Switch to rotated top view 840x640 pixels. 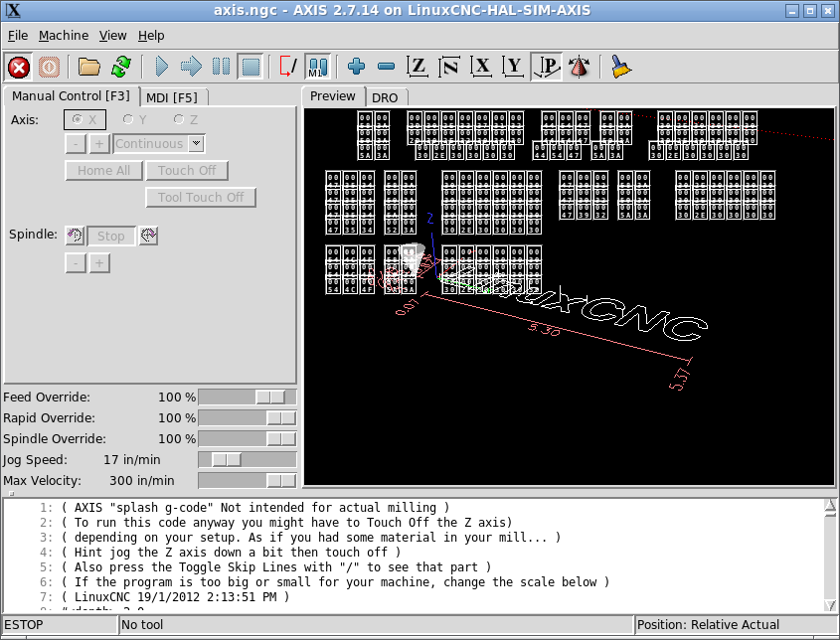(449, 67)
